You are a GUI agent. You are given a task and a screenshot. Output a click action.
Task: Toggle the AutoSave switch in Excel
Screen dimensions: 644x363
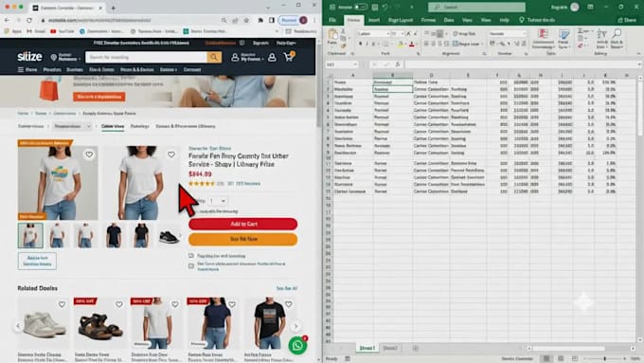click(361, 7)
